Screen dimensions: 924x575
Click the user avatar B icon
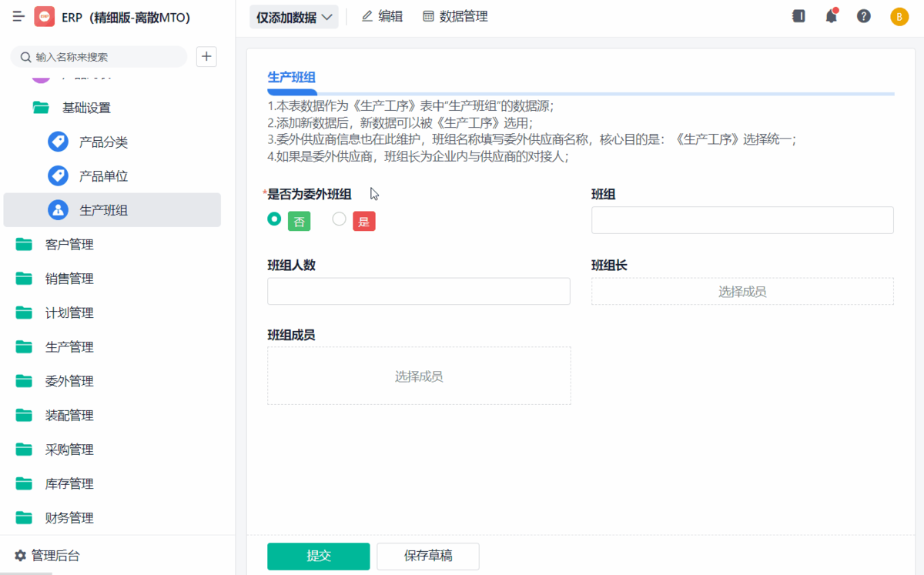pyautogui.click(x=899, y=17)
